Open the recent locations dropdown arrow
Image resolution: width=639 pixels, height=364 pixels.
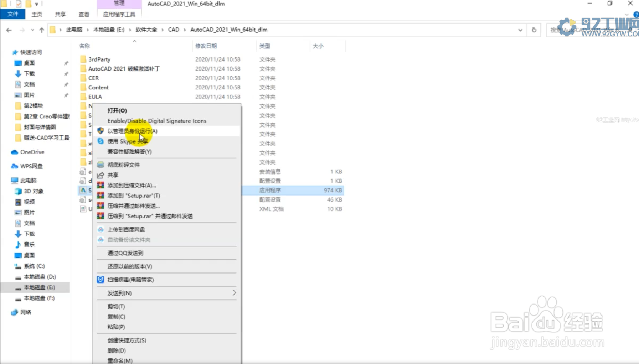32,30
